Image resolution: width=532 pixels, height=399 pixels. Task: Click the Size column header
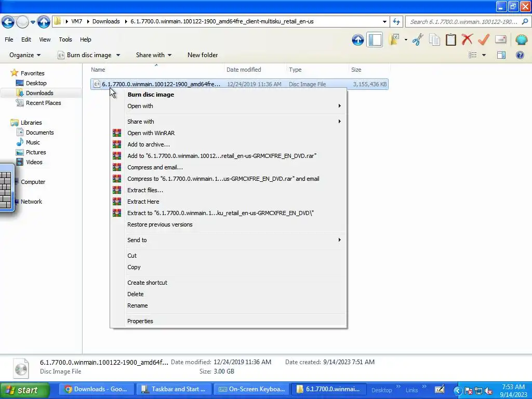point(369,70)
